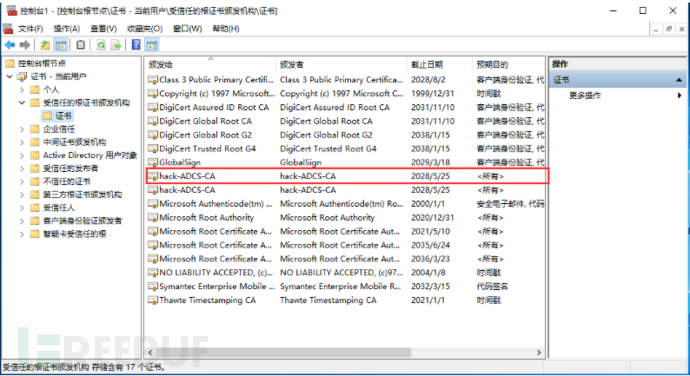Screen dimensions: 690x376
Task: Select the highlighted hack-ADCS-CA certificate row
Action: 347,176
